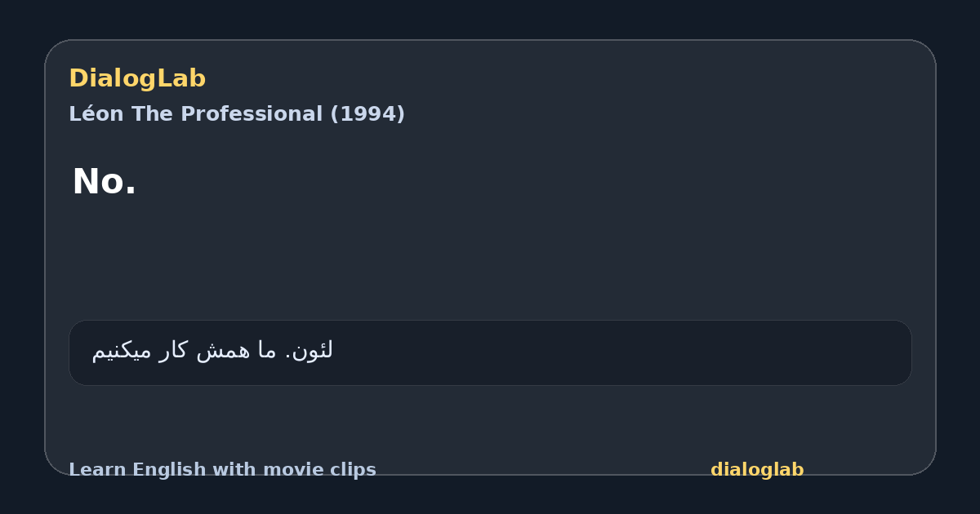Click the word "Professional" in the title
Viewport: 980px width, 514px height.
click(250, 114)
